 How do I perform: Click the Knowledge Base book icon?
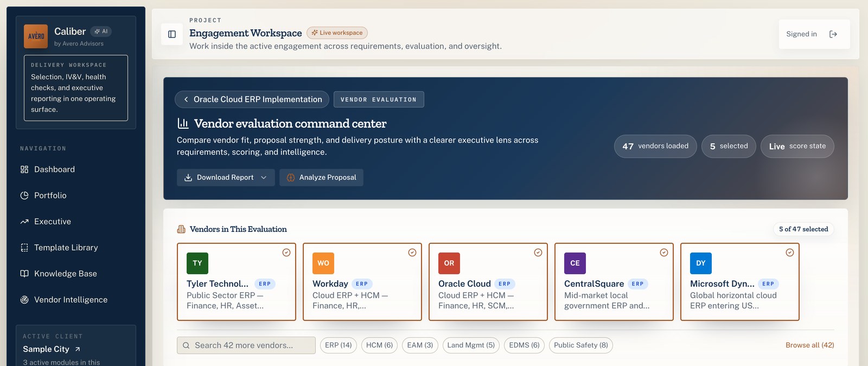[x=24, y=274]
